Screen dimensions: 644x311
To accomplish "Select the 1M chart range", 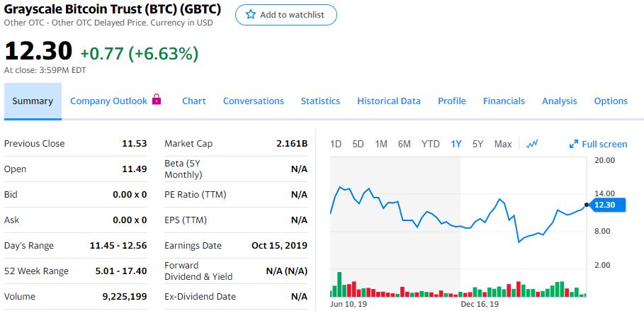I will [381, 145].
